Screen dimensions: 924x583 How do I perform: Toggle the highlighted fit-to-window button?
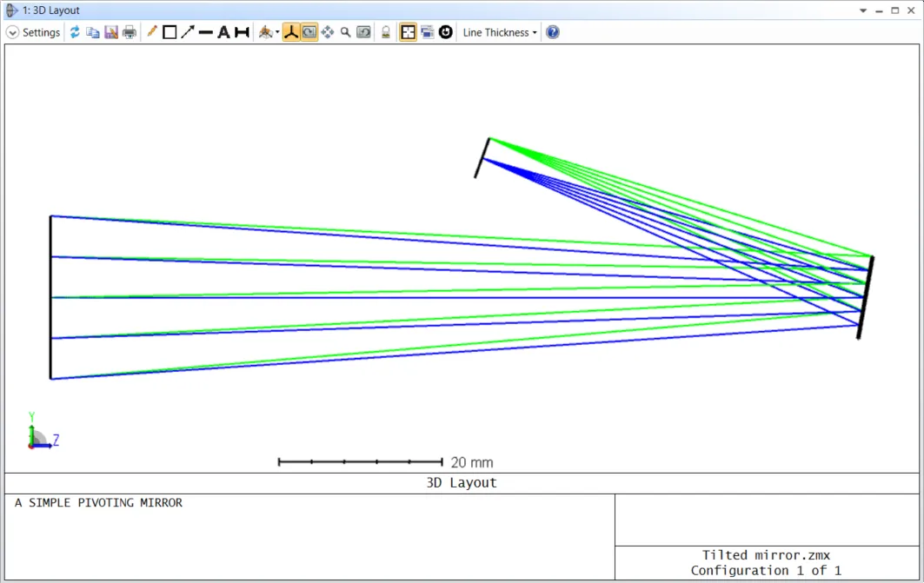(x=408, y=32)
